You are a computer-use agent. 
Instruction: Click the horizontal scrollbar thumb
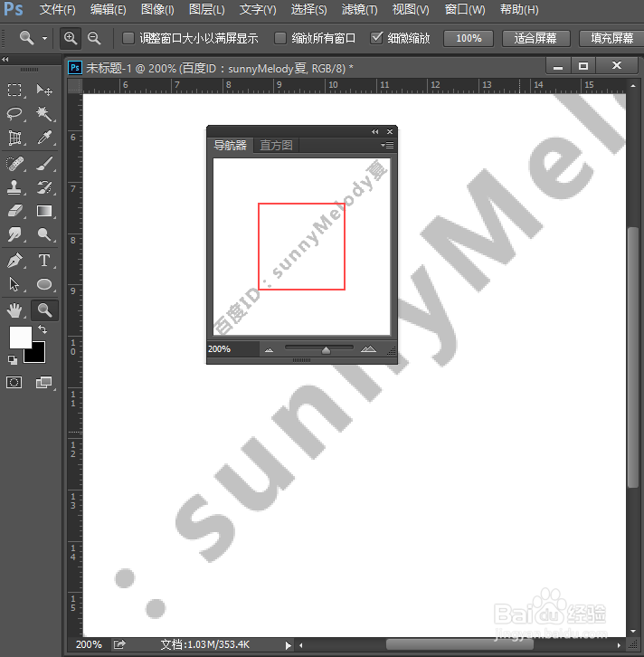[459, 644]
